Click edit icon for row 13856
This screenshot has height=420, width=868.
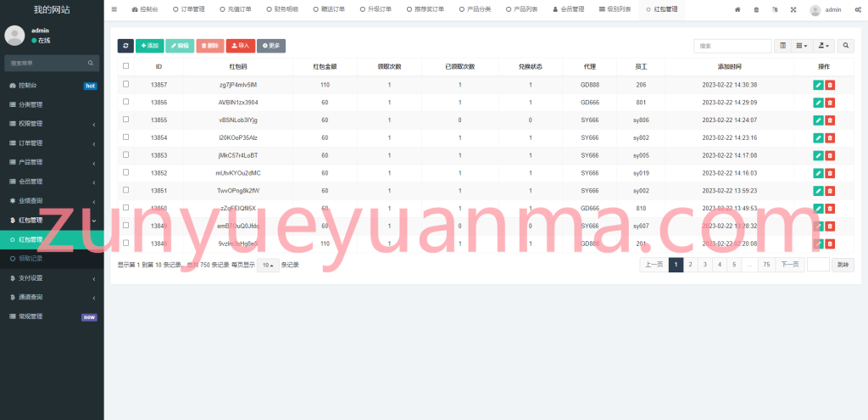click(x=819, y=103)
